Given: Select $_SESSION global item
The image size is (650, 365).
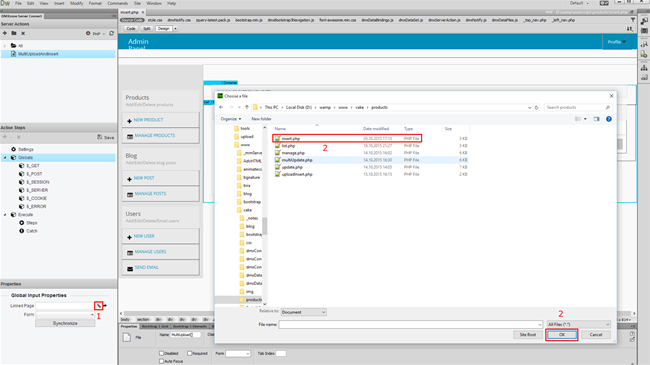Looking at the screenshot, I should (x=38, y=182).
